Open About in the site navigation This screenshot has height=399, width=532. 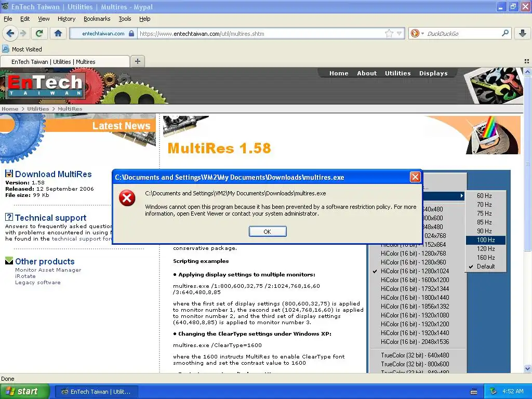point(367,73)
